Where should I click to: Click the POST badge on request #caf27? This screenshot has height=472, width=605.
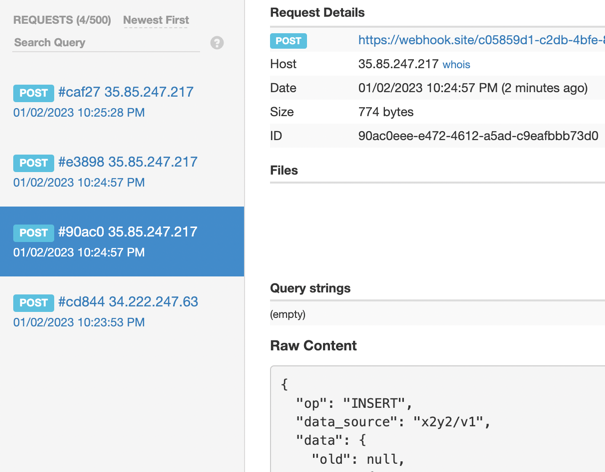[x=33, y=93]
